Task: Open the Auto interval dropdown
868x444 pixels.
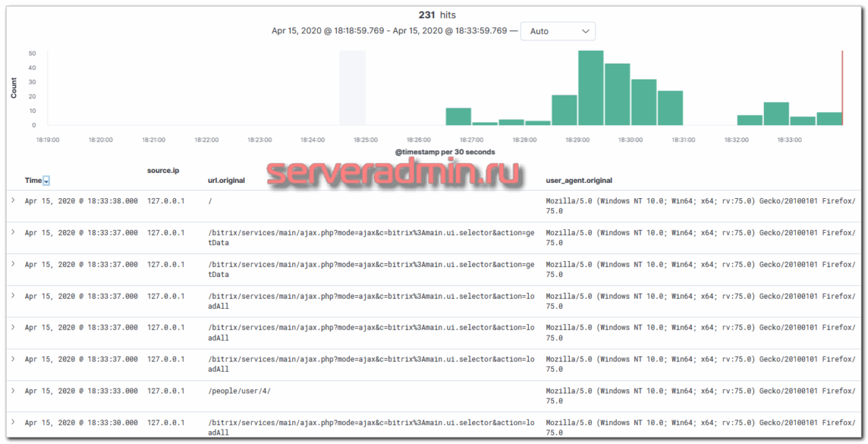Action: click(x=558, y=31)
